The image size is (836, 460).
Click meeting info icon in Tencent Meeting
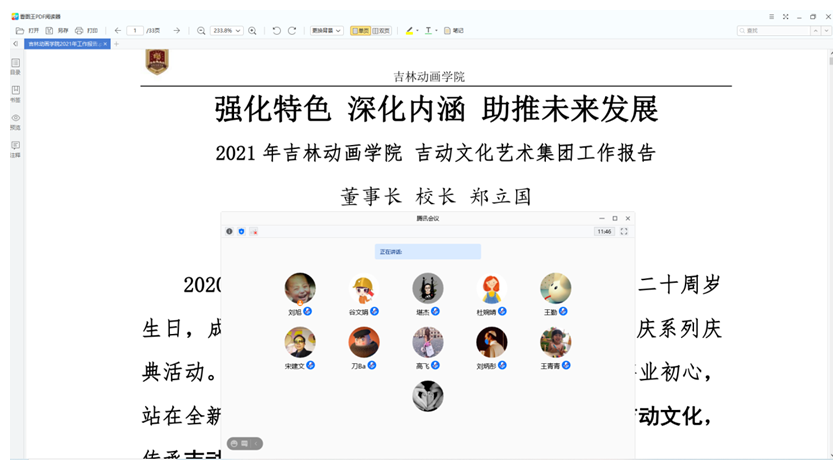[229, 232]
